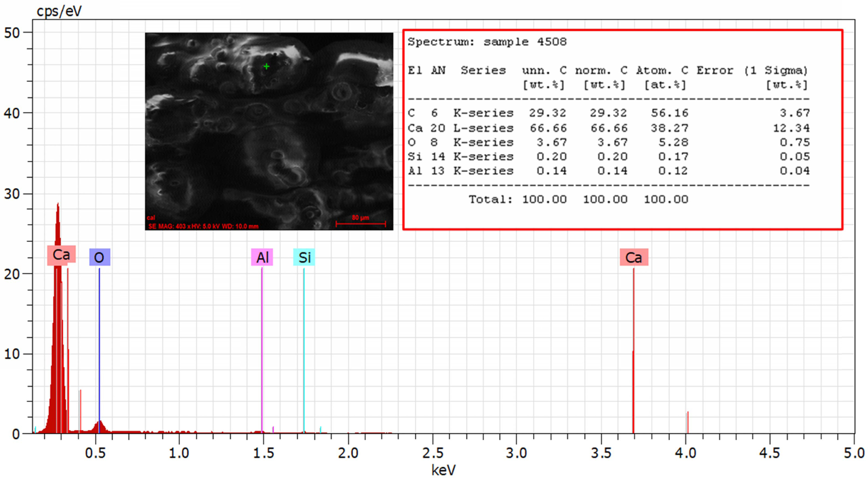Click the C K-series row in table
The image size is (868, 478).
click(608, 113)
